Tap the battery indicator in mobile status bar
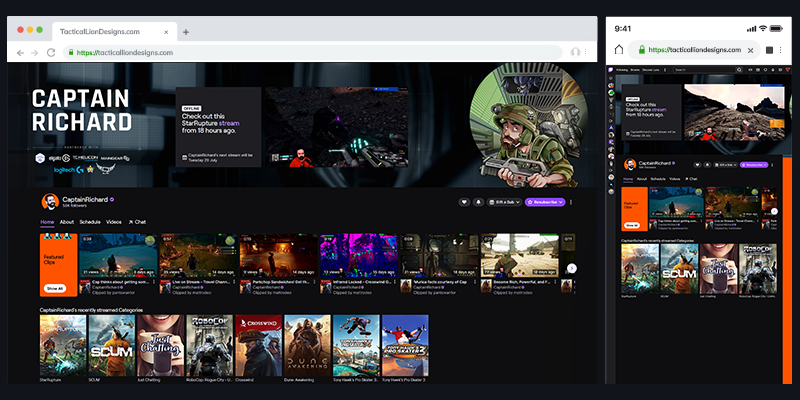800x400 pixels. (776, 29)
